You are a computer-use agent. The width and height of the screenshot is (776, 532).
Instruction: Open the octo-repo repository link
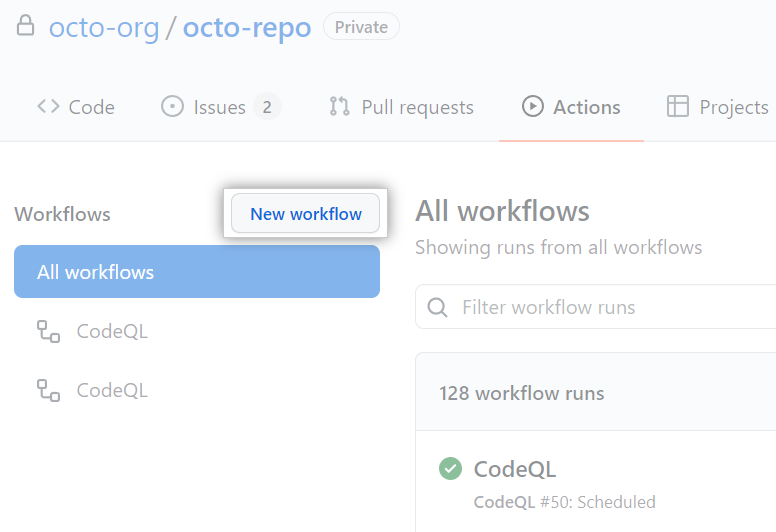(247, 28)
